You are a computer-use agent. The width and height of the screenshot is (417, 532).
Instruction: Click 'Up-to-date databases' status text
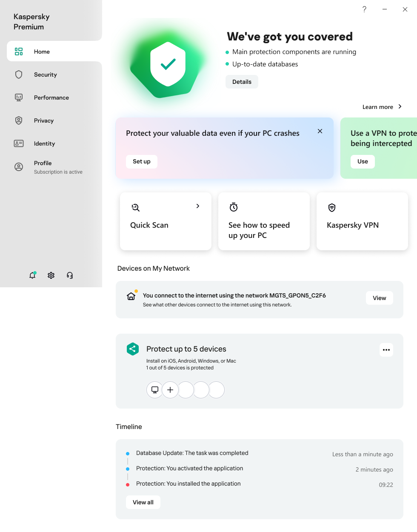click(265, 64)
